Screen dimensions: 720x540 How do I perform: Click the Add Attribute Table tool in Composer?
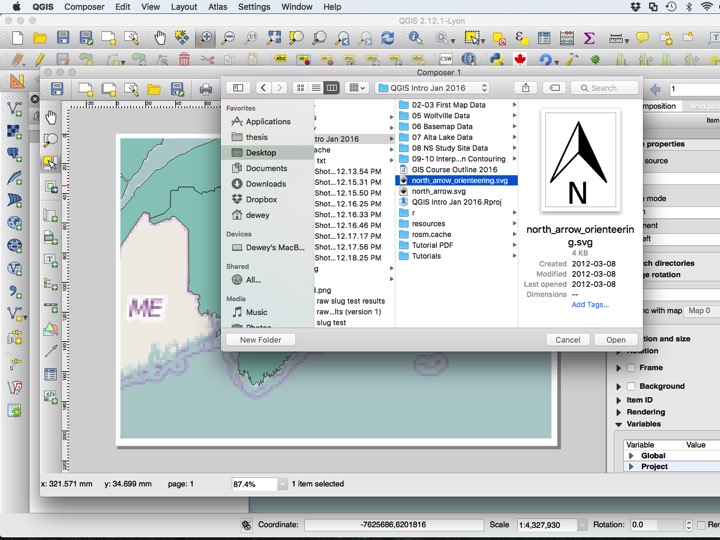pos(51,374)
